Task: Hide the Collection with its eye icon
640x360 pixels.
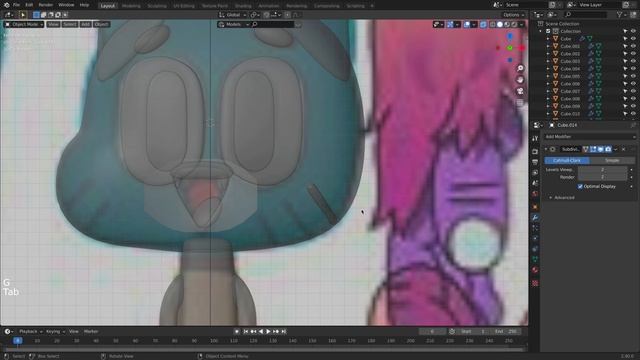Action: point(633,31)
